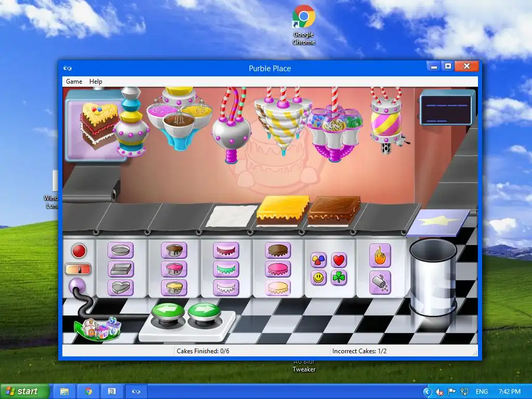Activate the flame torch button
The image size is (532, 399).
(x=380, y=256)
